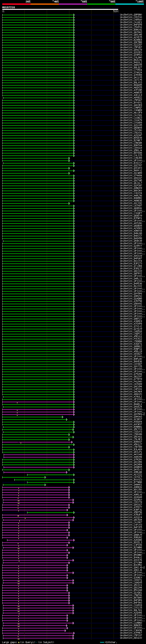146x644 pixels.
Task: Select hit UniRef100_A7PMK7
Action: 131,633
